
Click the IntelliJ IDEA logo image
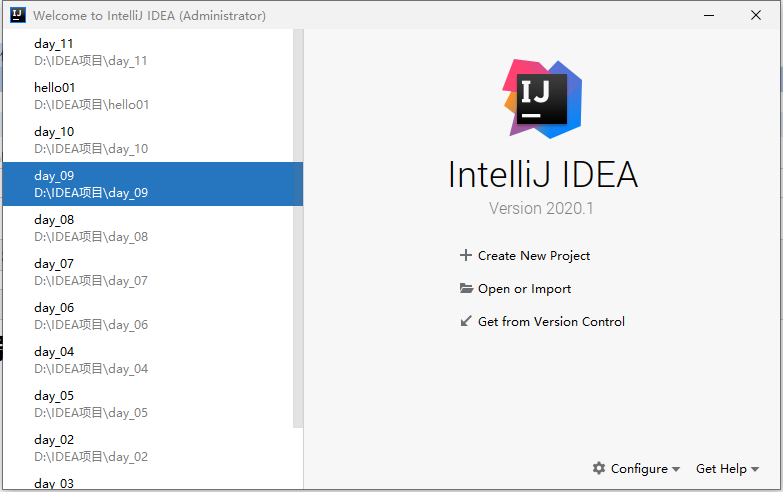pyautogui.click(x=542, y=97)
